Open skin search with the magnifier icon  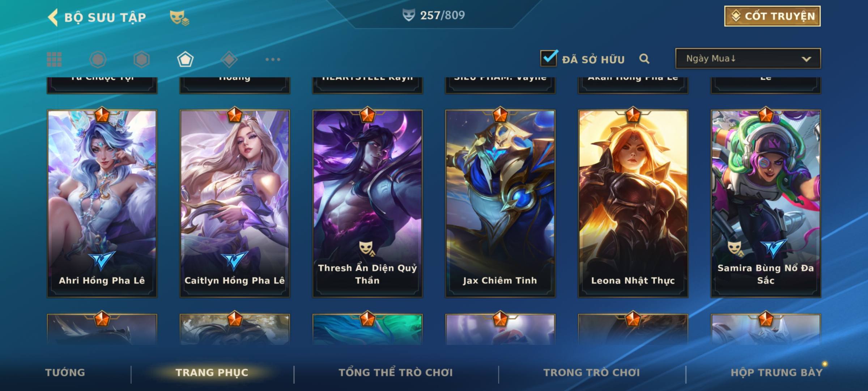point(644,59)
